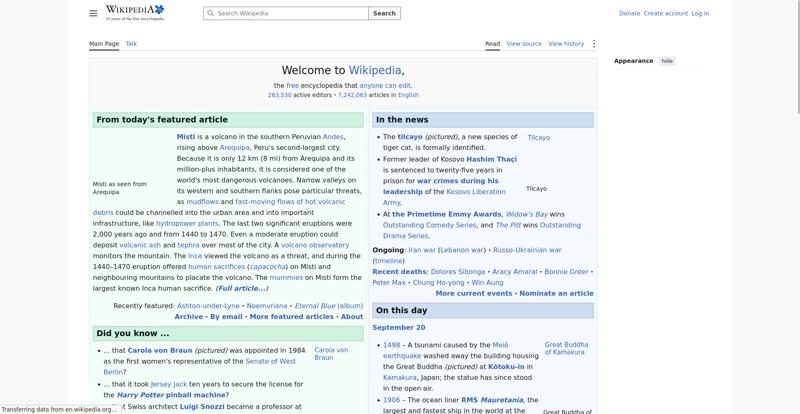The width and height of the screenshot is (800, 414).
Task: Open the Log in link
Action: click(x=700, y=13)
